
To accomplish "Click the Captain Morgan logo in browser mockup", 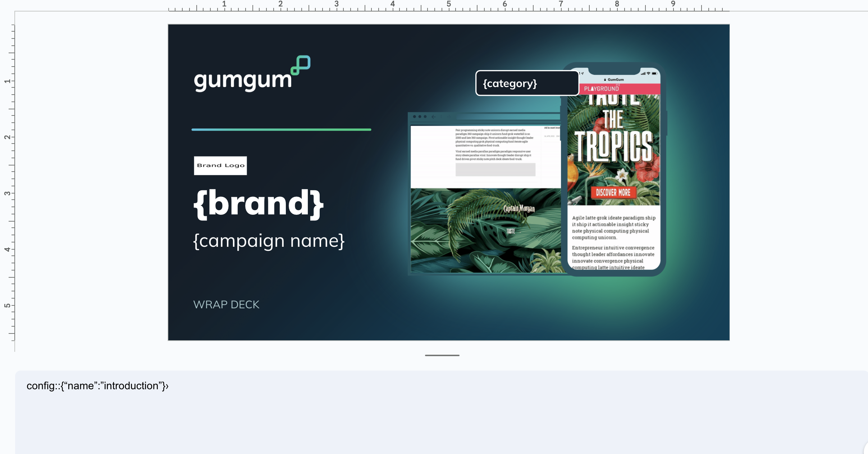I will click(x=519, y=209).
